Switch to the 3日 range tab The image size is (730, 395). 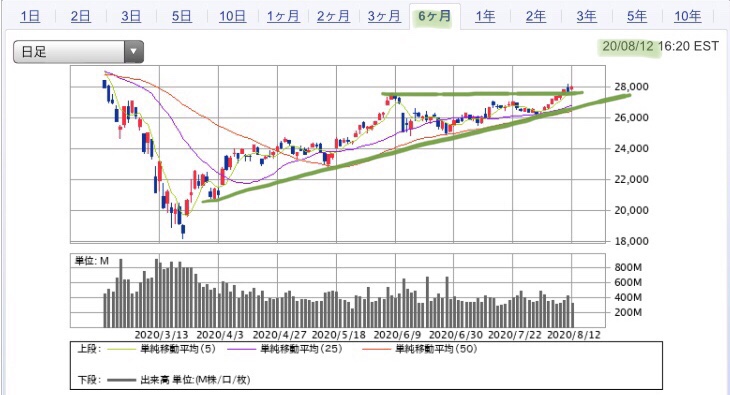click(131, 16)
